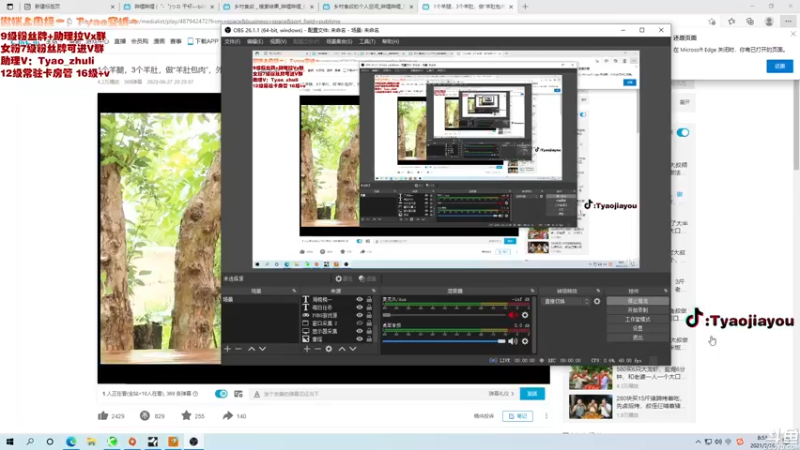Open desktop audio channel settings gear

click(525, 341)
